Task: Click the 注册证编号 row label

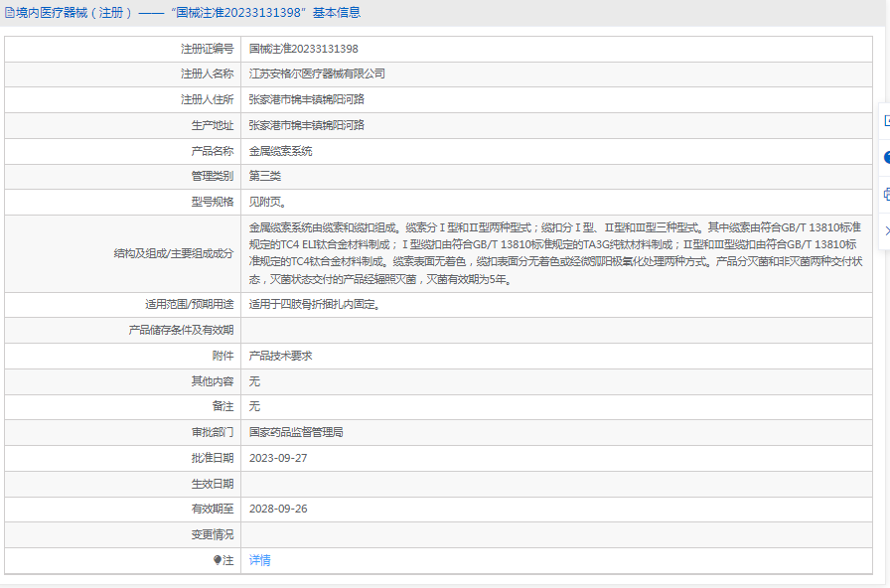Action: 208,49
